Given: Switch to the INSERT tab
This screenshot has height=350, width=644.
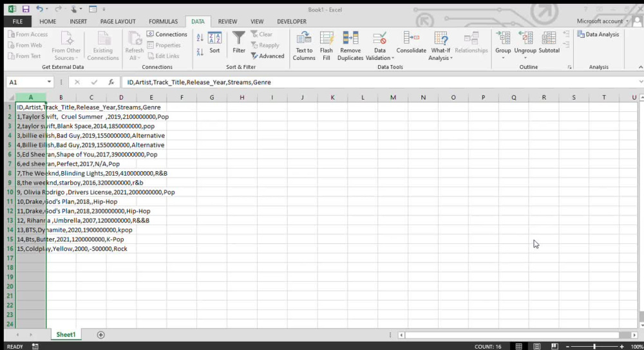Looking at the screenshot, I should pos(78,21).
